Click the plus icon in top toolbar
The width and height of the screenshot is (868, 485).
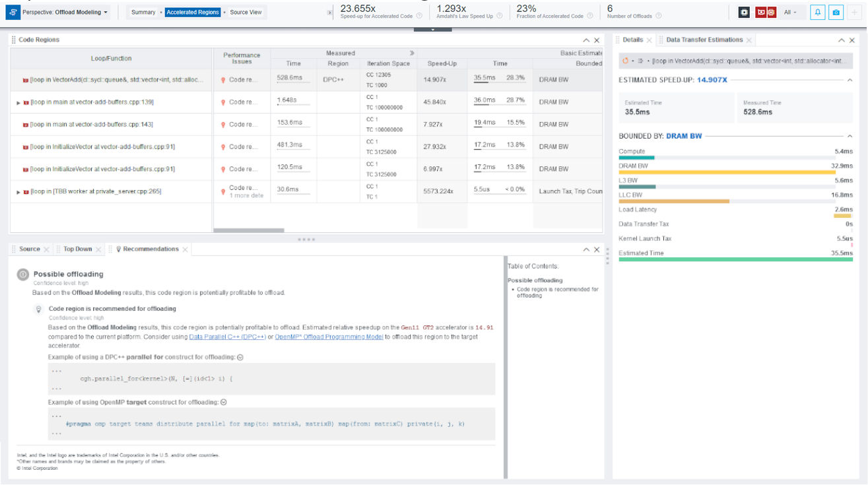coord(855,12)
